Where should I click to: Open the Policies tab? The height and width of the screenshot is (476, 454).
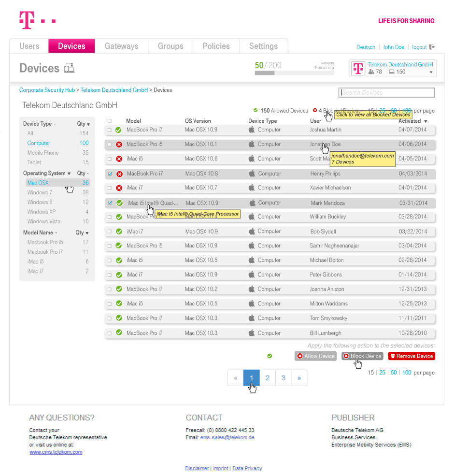216,46
